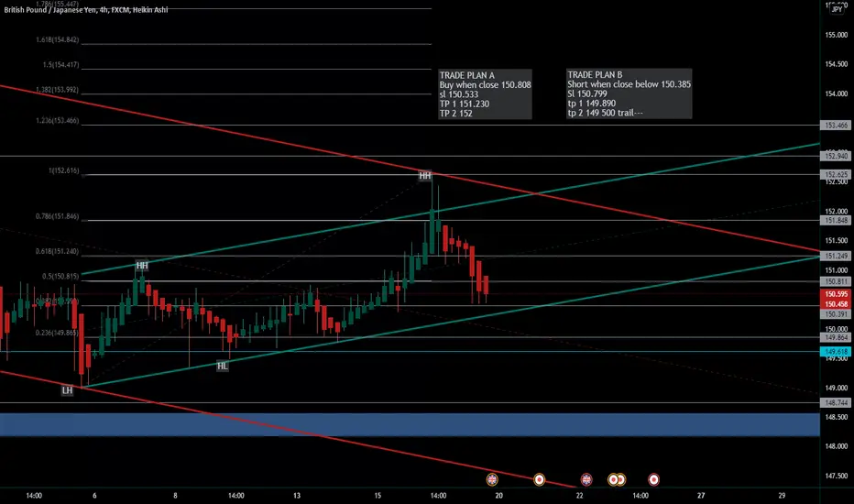Click the red 150.458 price axis label
Image resolution: width=854 pixels, height=504 pixels.
(836, 304)
